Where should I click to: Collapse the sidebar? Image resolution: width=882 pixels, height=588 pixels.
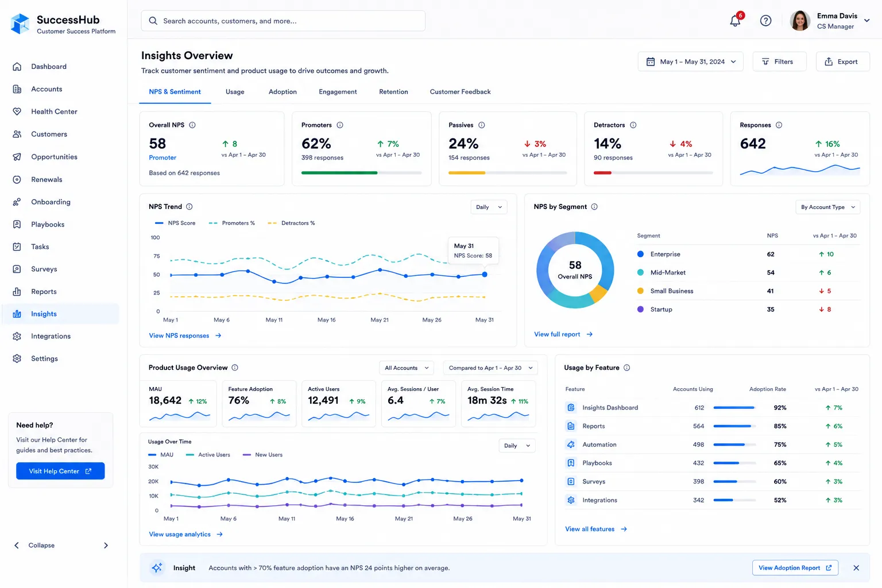pyautogui.click(x=34, y=546)
